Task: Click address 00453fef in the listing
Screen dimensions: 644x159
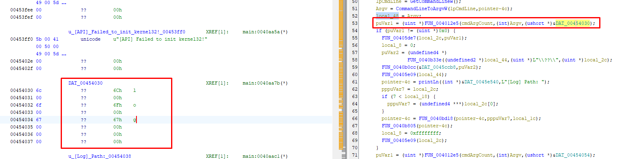Action: click(22, 17)
